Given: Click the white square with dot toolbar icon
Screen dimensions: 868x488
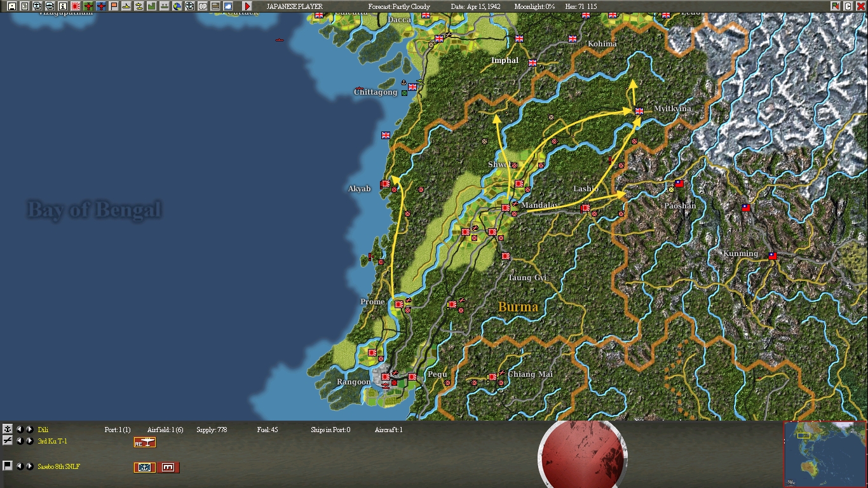Looking at the screenshot, I should pyautogui.click(x=11, y=6).
